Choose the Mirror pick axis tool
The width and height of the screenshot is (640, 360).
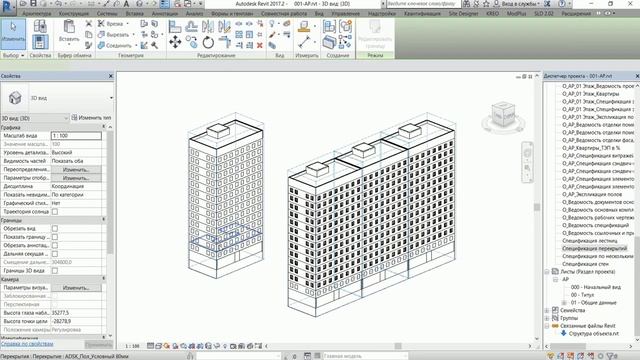208,27
